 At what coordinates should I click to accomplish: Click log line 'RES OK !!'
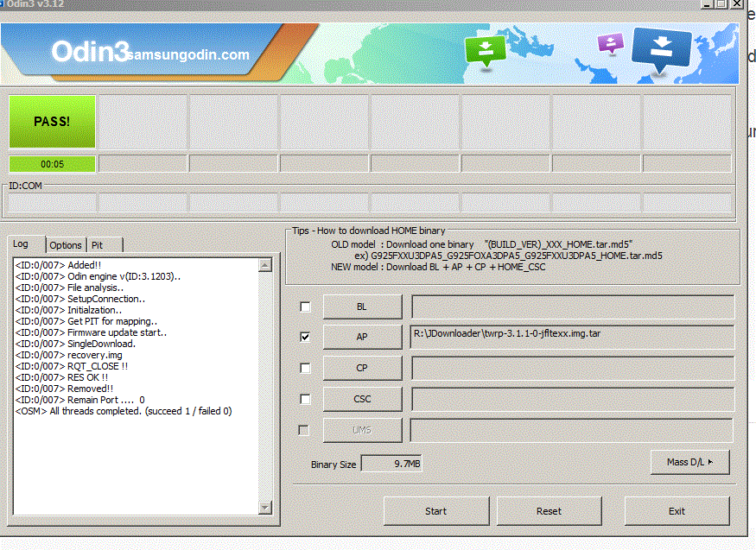(x=61, y=377)
